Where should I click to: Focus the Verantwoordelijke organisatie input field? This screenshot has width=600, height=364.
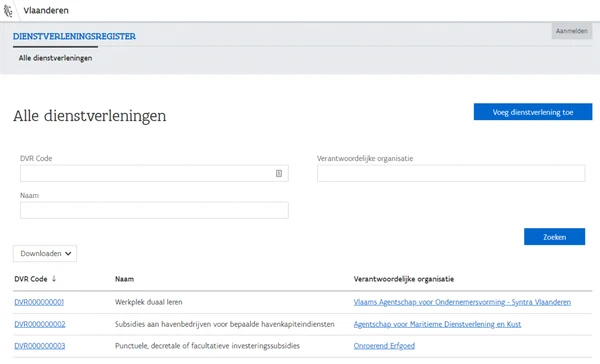[451, 173]
